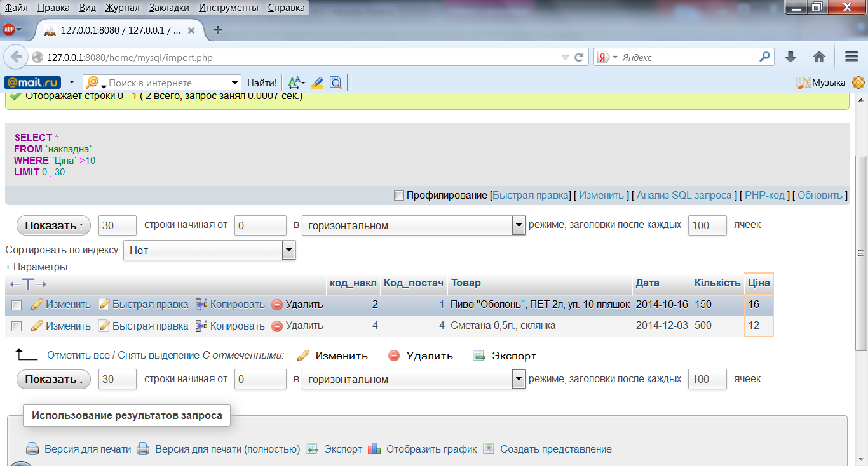Click the upper Показать button
The width and height of the screenshot is (868, 466).
click(x=53, y=225)
